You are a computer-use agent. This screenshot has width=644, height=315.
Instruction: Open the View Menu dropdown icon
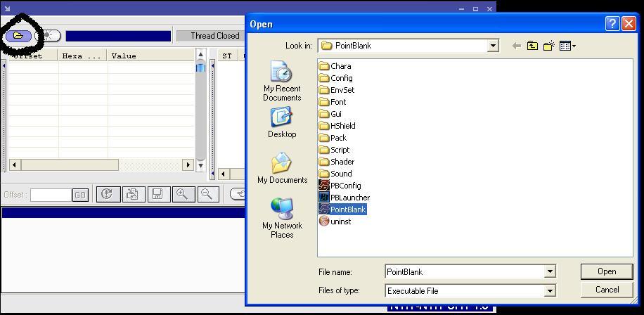pyautogui.click(x=567, y=46)
